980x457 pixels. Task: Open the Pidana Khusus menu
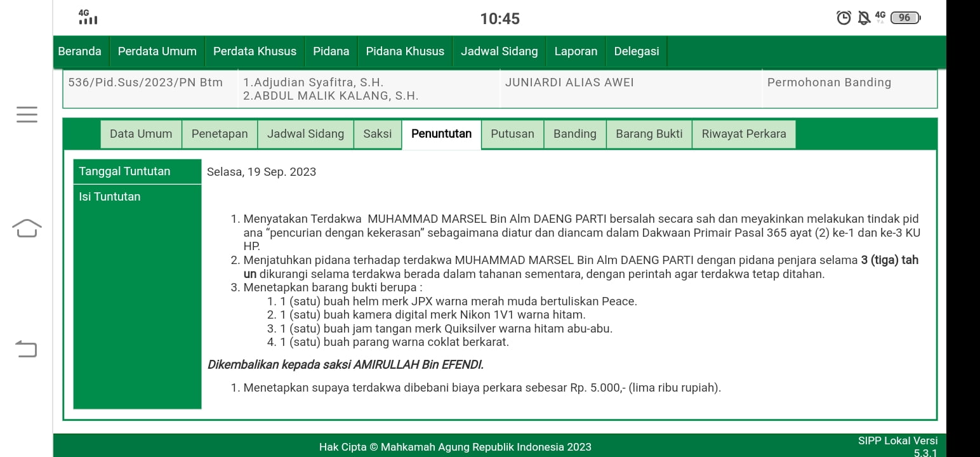405,51
